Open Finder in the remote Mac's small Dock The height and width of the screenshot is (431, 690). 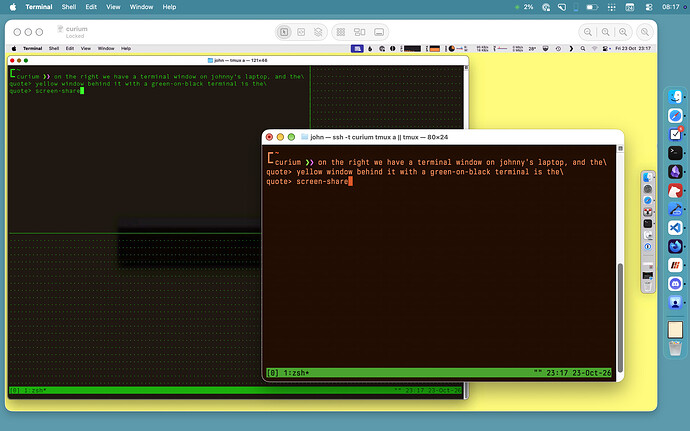tap(648, 177)
